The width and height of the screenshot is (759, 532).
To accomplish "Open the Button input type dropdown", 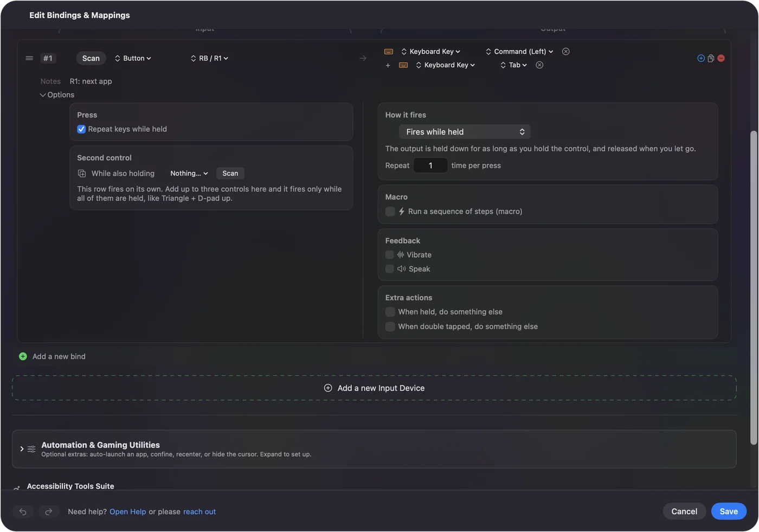I will pos(133,58).
